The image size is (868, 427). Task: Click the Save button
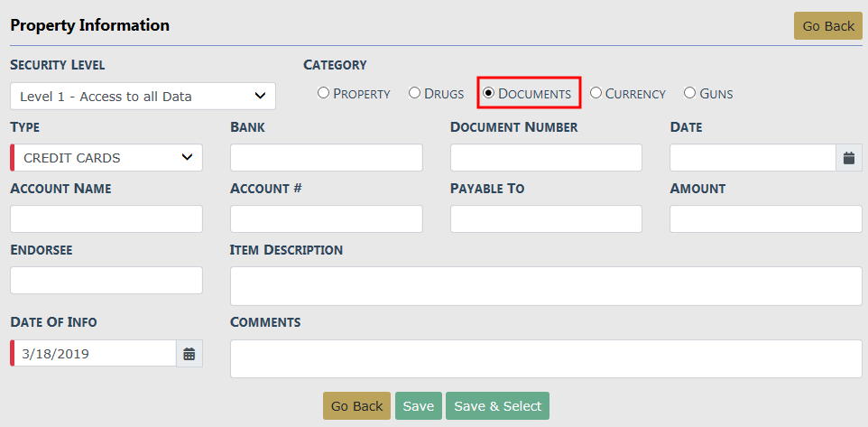(x=418, y=406)
